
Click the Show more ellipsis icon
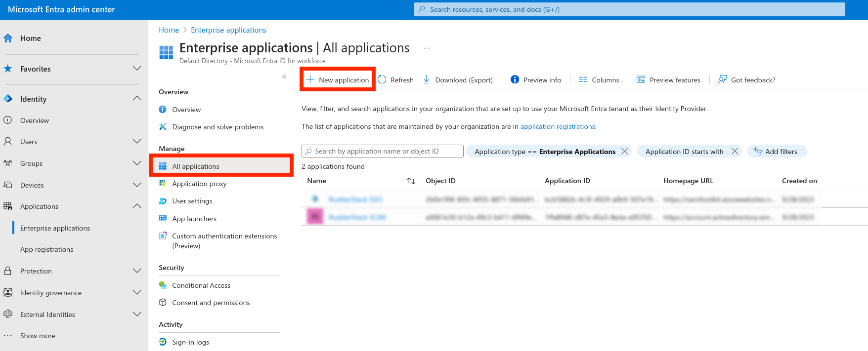click(8, 336)
